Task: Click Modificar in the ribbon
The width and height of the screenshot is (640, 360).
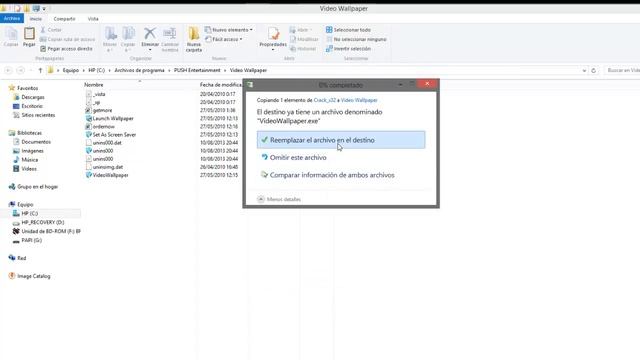Action: 304,39
